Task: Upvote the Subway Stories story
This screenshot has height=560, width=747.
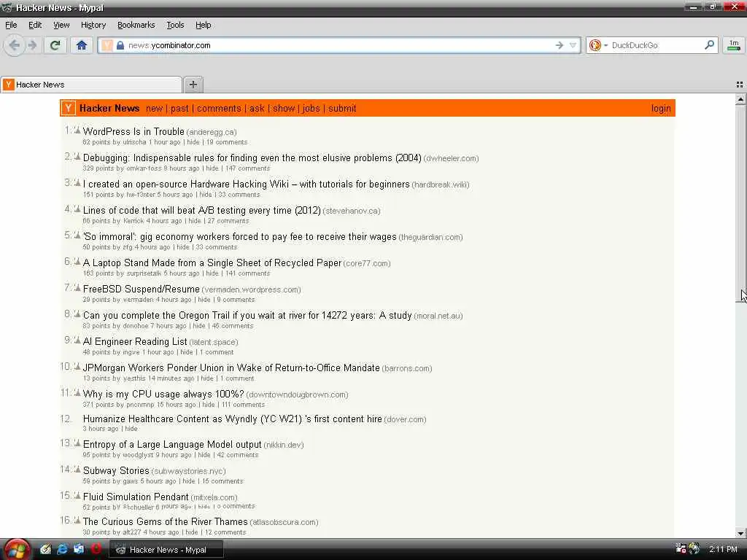Action: 77,469
